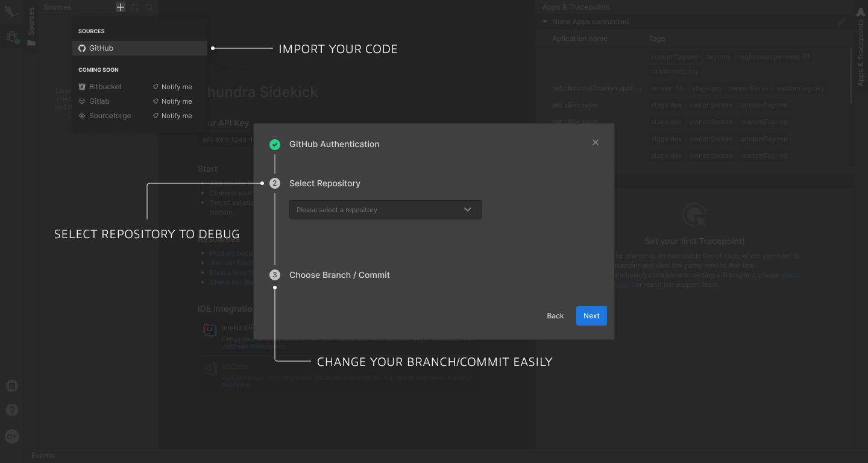Click the refresh sources icon
868x463 pixels.
click(x=135, y=7)
